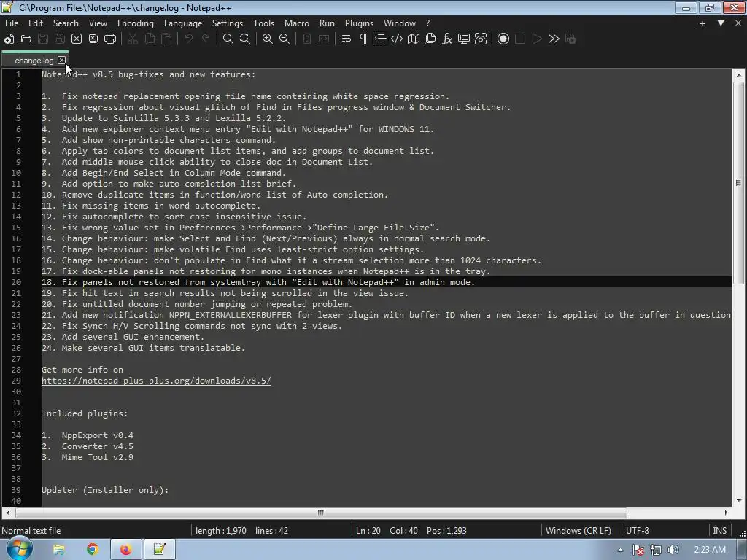
Task: Open the Edit menu
Action: click(36, 23)
